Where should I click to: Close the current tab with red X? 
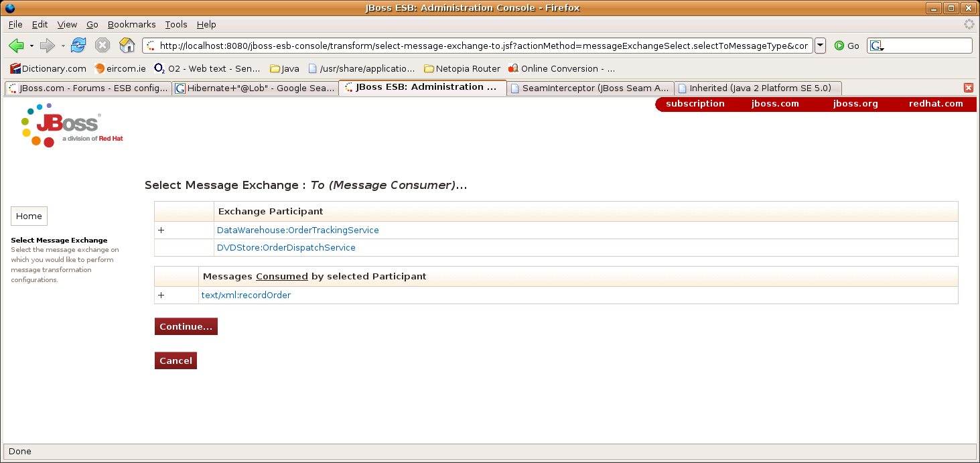click(x=968, y=88)
